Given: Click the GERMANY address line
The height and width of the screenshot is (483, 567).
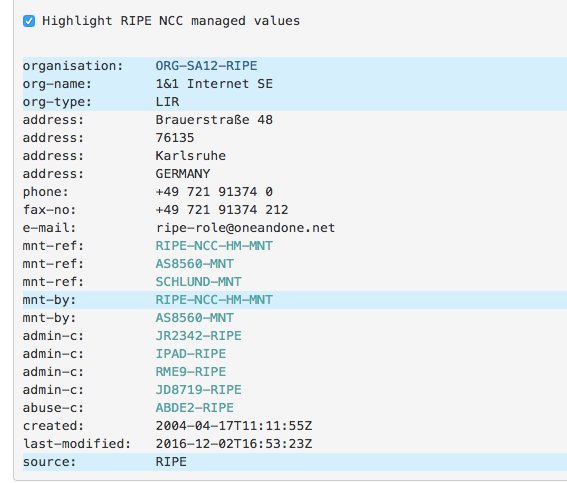Looking at the screenshot, I should (x=183, y=174).
